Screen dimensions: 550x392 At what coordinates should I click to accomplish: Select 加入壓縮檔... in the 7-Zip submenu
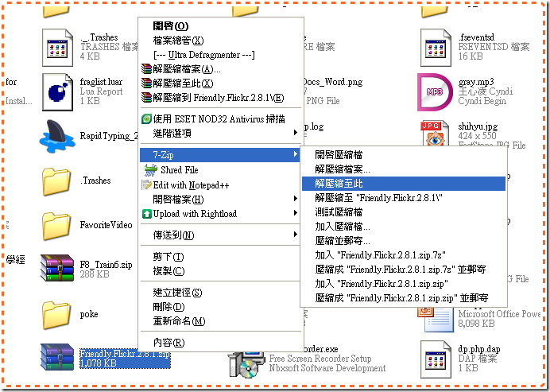pos(404,227)
